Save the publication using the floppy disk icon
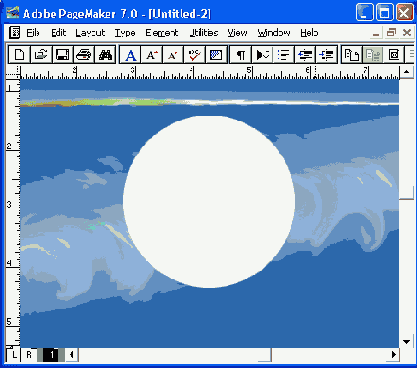This screenshot has width=417, height=368. pos(63,55)
